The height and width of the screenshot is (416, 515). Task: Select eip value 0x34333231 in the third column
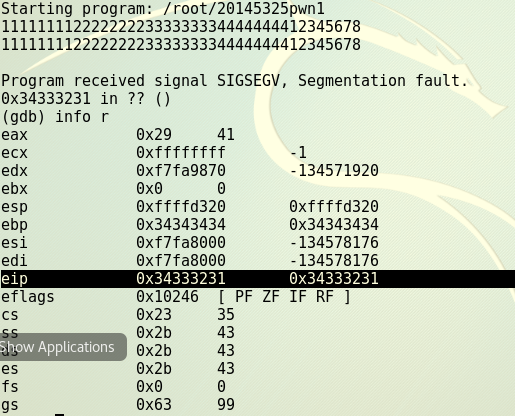[x=334, y=279]
